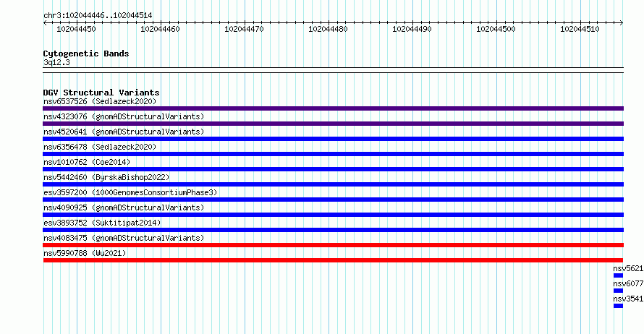Click the truncated nsv5621 label
Screen dimensions: 644x334
coord(628,268)
